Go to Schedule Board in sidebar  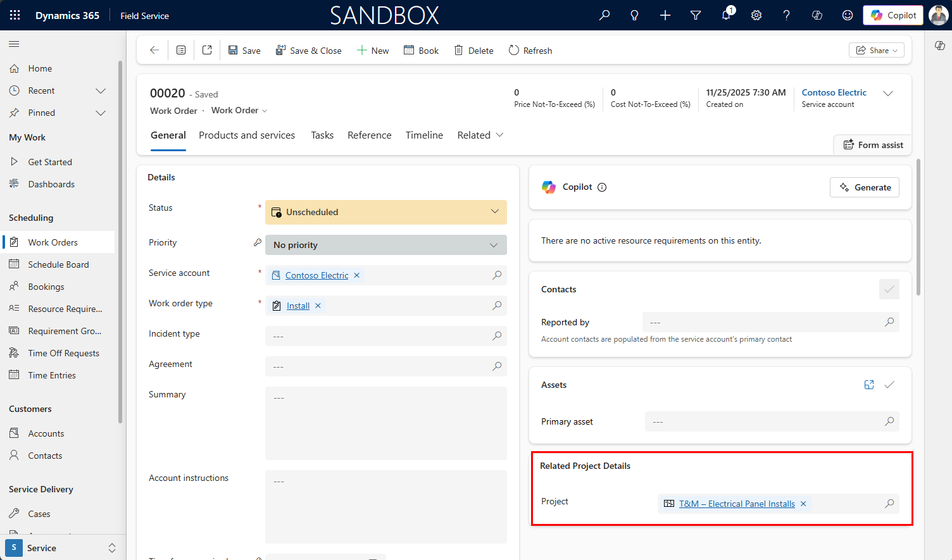pyautogui.click(x=58, y=264)
